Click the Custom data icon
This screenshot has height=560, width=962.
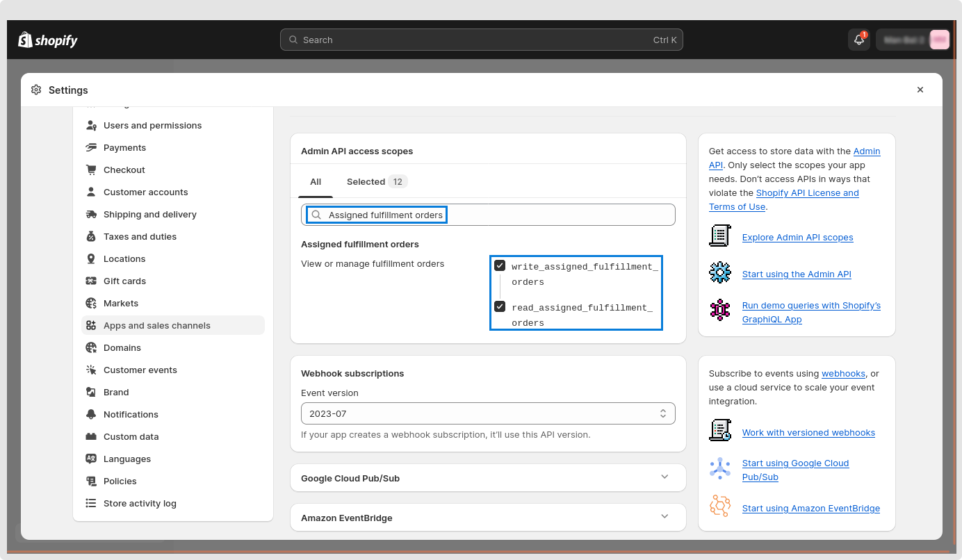[91, 437]
